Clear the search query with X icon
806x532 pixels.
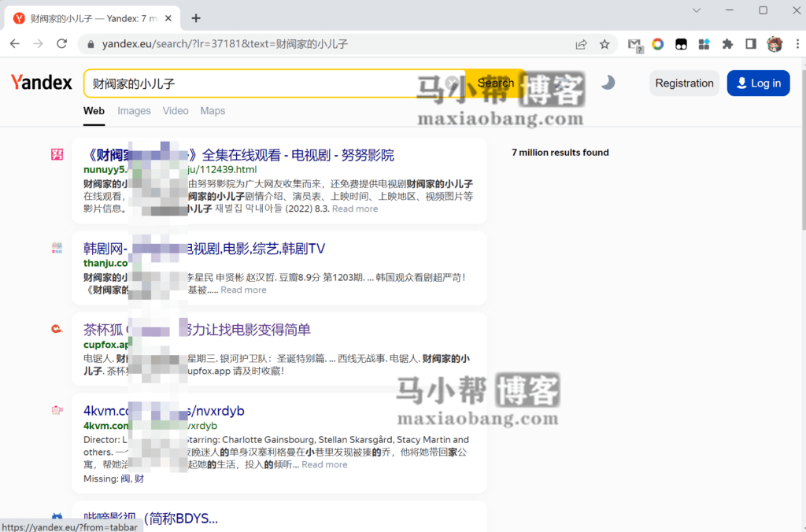pos(452,83)
